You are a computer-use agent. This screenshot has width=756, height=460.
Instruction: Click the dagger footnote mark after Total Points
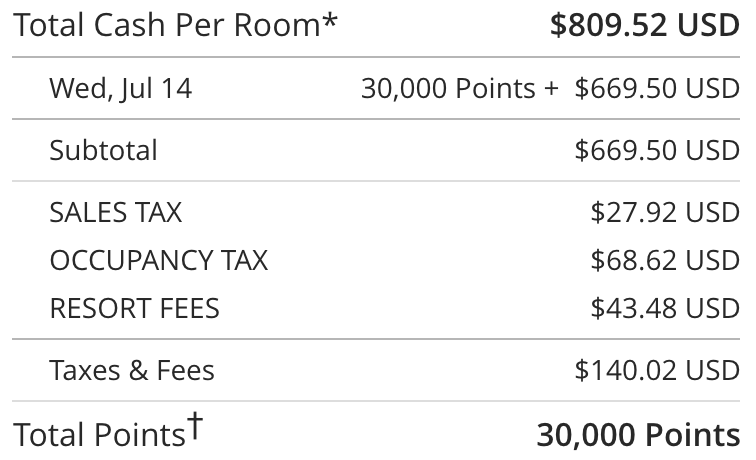[x=196, y=426]
